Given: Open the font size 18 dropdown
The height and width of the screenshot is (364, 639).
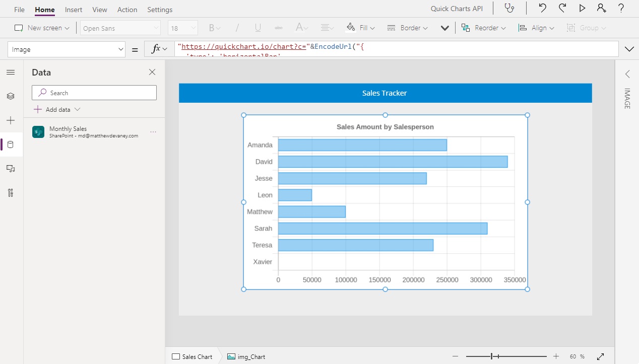Looking at the screenshot, I should pos(182,28).
